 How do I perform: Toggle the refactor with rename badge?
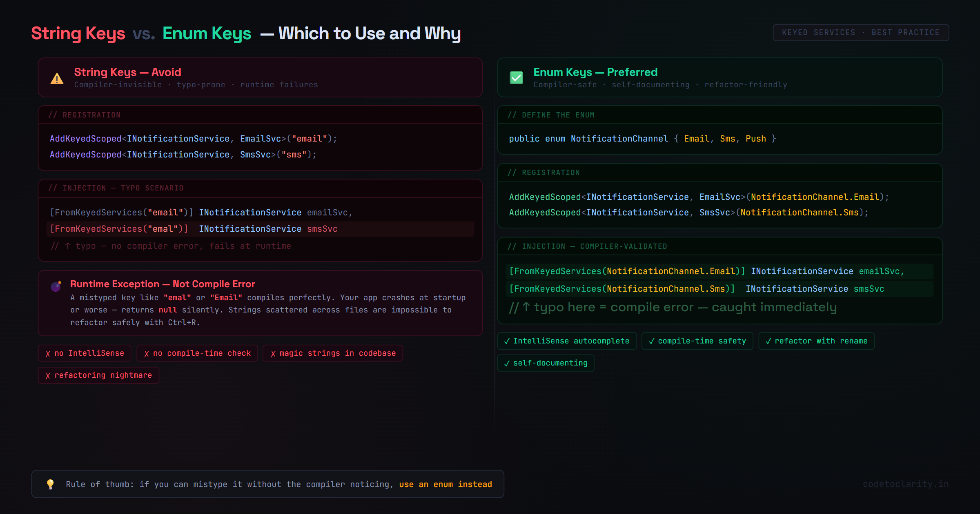click(x=816, y=341)
